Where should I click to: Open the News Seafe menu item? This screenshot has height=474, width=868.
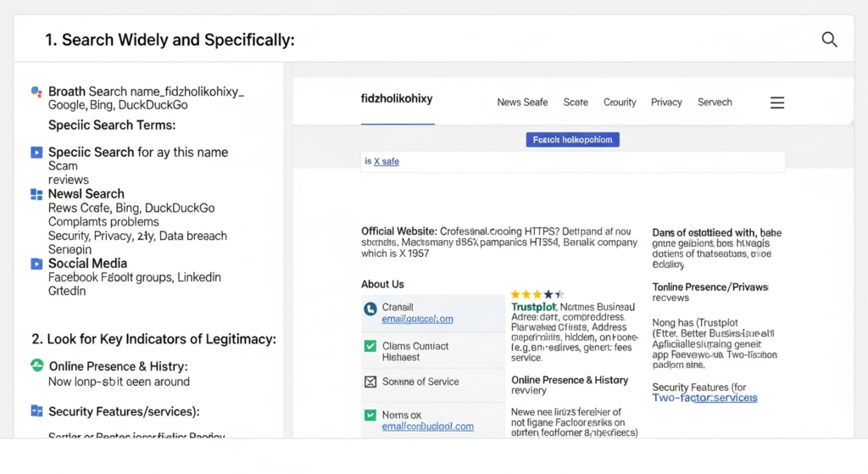(522, 103)
